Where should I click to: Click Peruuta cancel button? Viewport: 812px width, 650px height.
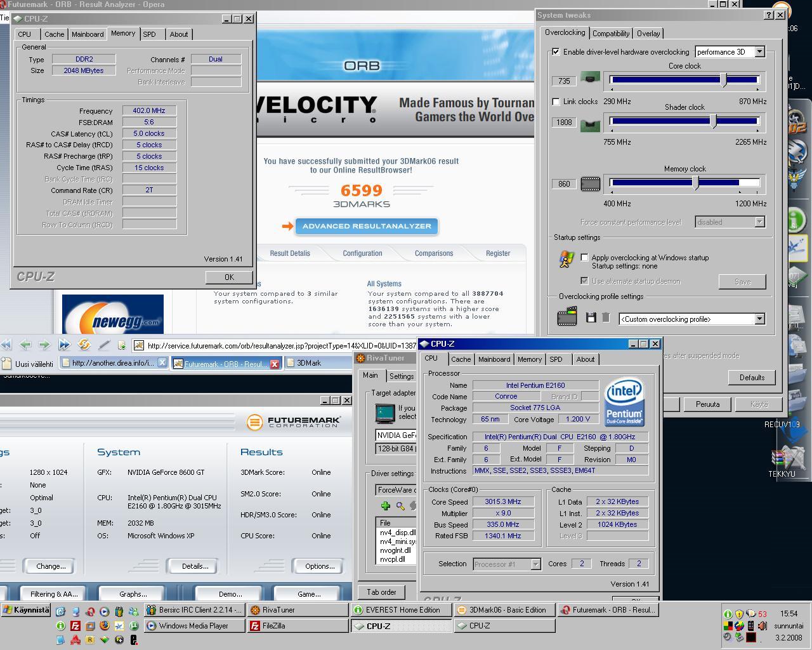707,404
